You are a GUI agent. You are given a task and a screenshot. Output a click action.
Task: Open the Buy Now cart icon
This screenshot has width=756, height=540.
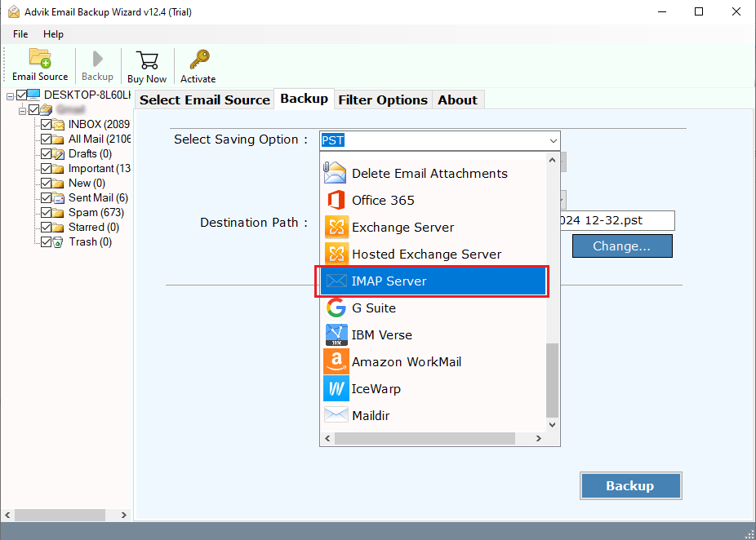(147, 60)
